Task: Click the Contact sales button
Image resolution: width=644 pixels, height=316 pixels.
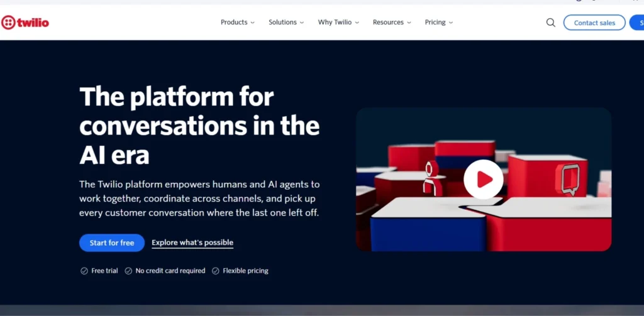Action: 594,23
